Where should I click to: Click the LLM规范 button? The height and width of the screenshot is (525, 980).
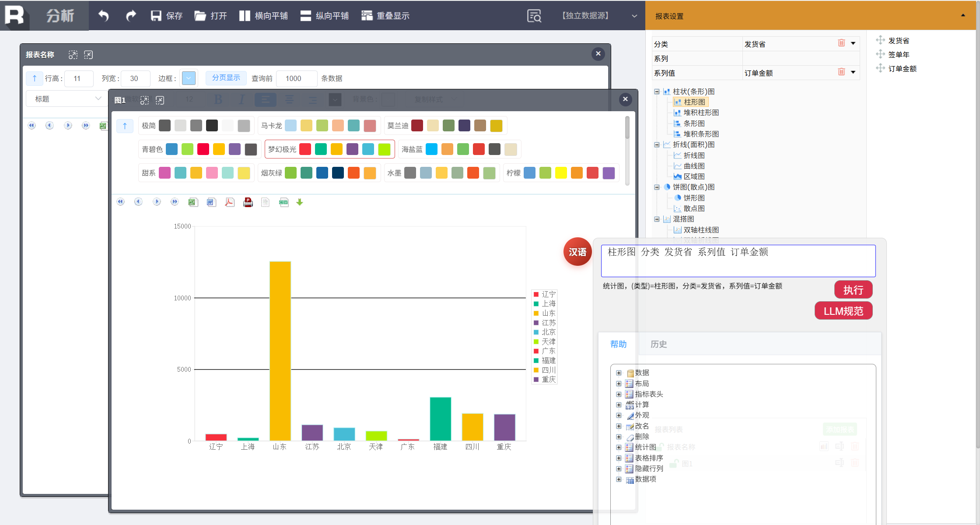tap(843, 311)
